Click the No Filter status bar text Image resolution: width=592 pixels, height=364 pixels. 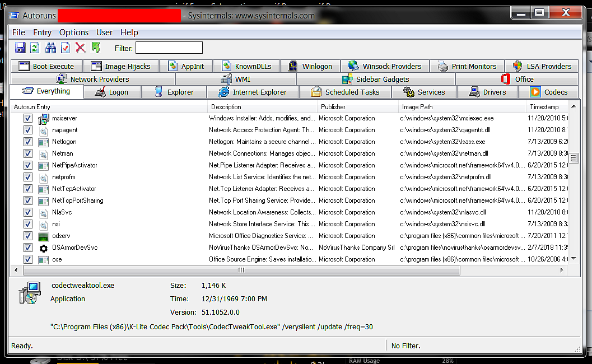click(405, 346)
